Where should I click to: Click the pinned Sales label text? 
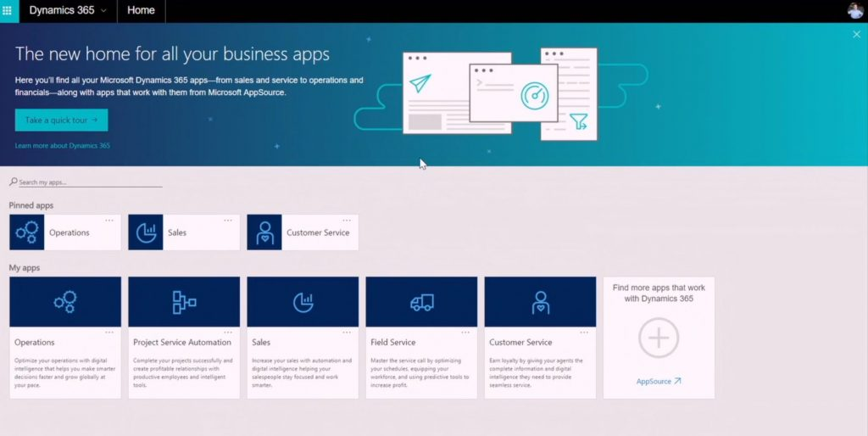tap(177, 232)
